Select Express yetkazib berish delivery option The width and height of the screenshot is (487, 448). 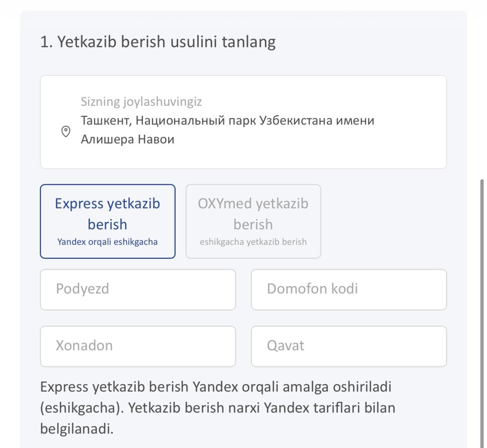(108, 222)
